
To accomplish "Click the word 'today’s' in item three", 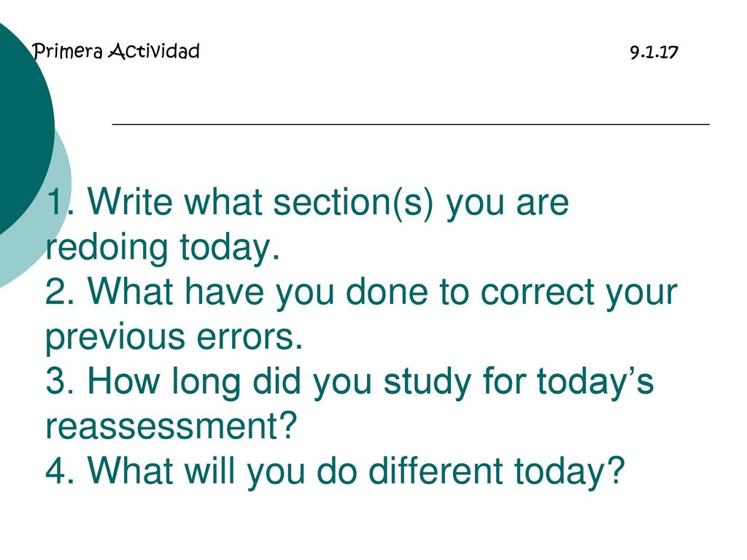I will [x=595, y=382].
